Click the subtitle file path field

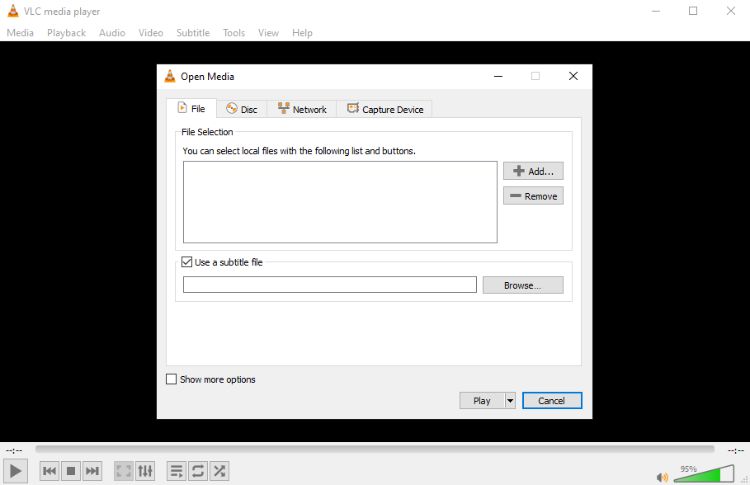tap(330, 285)
